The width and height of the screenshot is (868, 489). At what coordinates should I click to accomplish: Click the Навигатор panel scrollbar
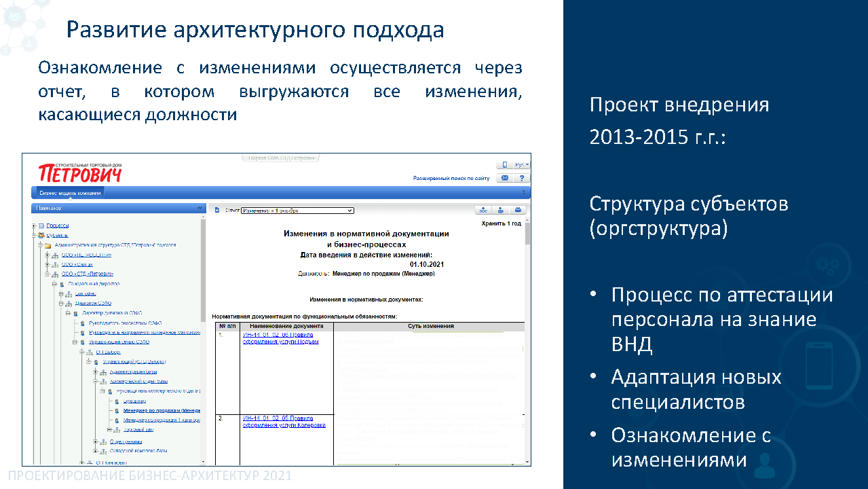tap(204, 269)
